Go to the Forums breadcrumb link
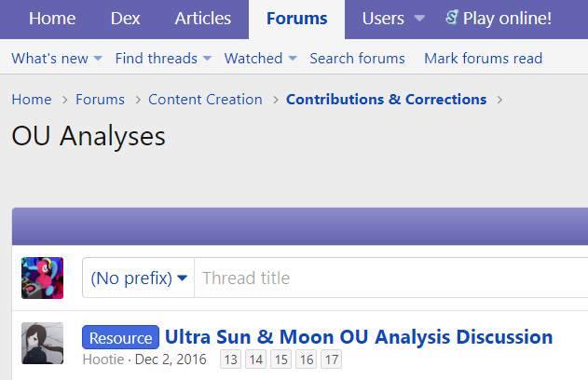This screenshot has height=380, width=588. (x=100, y=100)
